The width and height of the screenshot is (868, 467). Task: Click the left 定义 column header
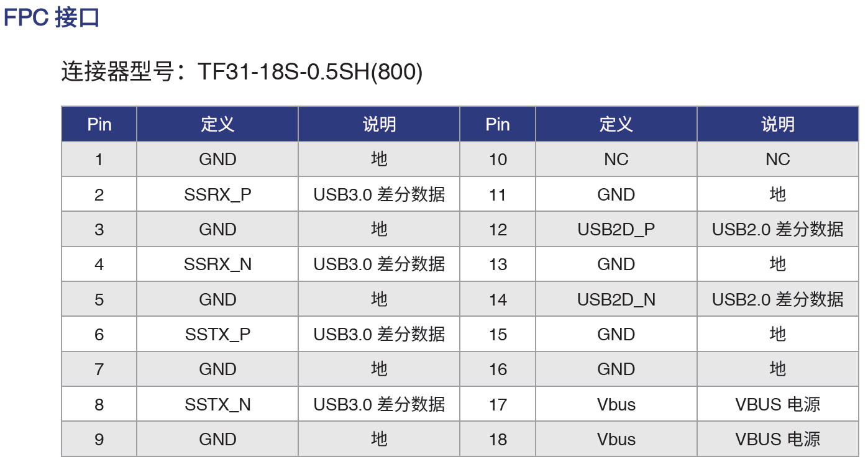point(217,124)
